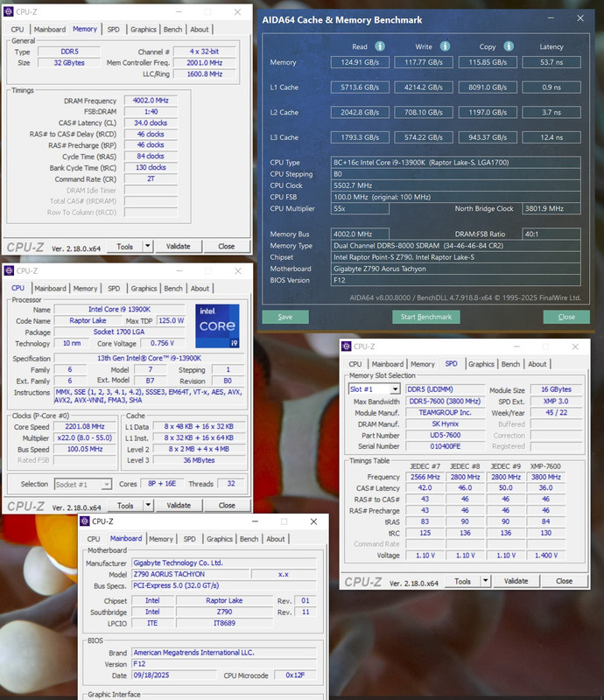Click Core Voltage 0.756 V value
Screen dimensions: 604x700
coord(162,343)
